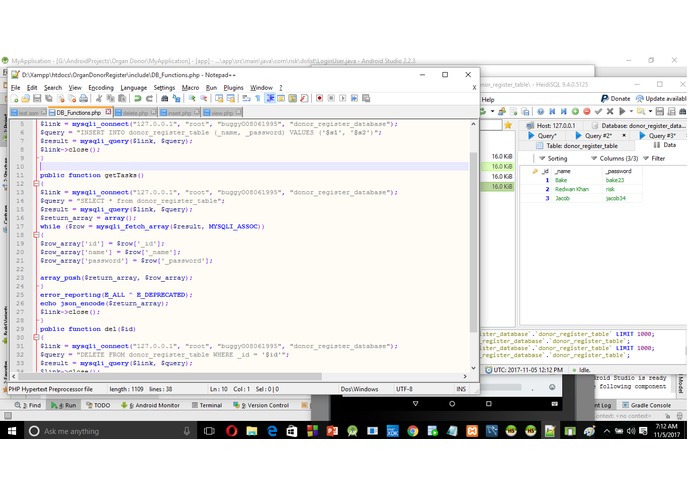Viewport: 695px width, 494px height.
Task: Close the DB_Functions.php tab
Action: coord(108,112)
